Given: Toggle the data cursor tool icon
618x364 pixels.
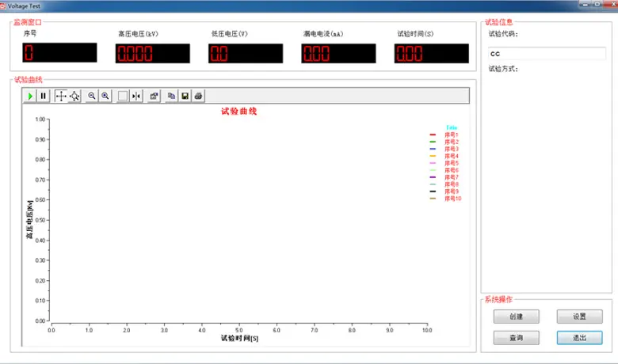Looking at the screenshot, I should click(136, 96).
